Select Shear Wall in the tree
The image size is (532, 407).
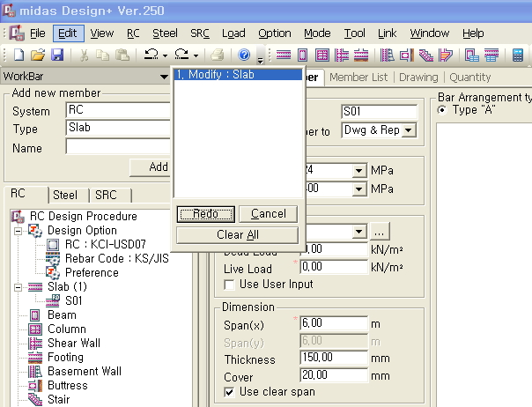[x=74, y=344]
